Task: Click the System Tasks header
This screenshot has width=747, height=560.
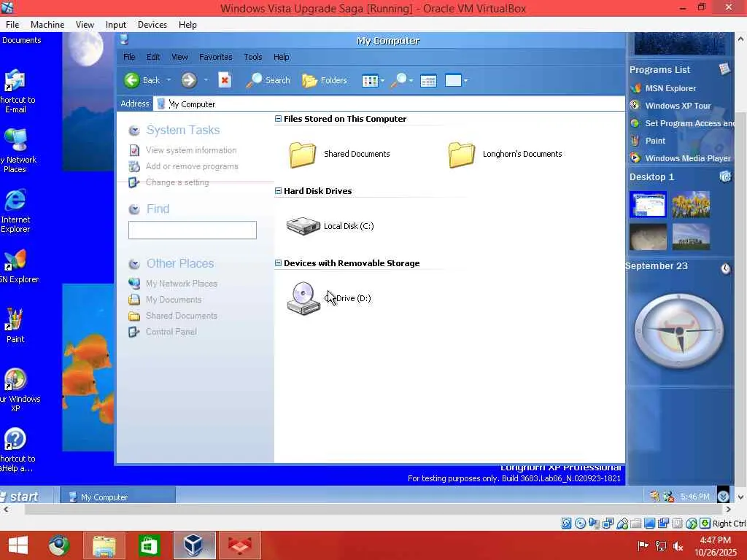Action: point(183,130)
